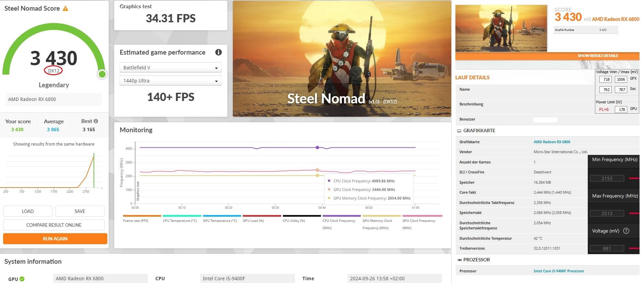The height and width of the screenshot is (283, 644).
Task: Click the Best score value 3 165
Action: click(89, 129)
